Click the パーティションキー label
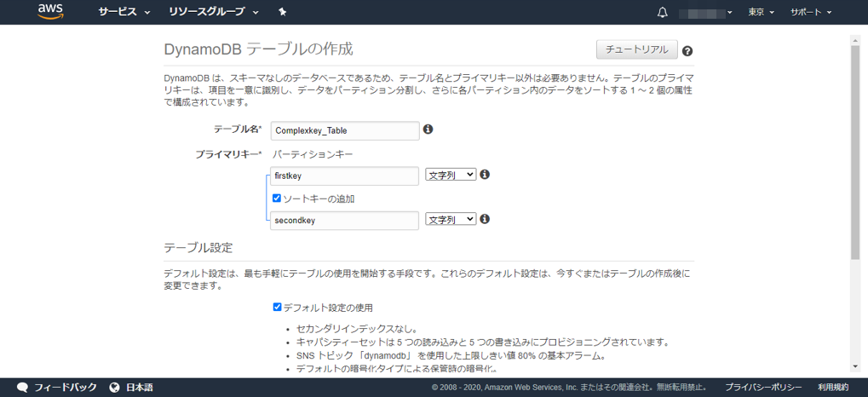The width and height of the screenshot is (868, 397). pyautogui.click(x=313, y=154)
